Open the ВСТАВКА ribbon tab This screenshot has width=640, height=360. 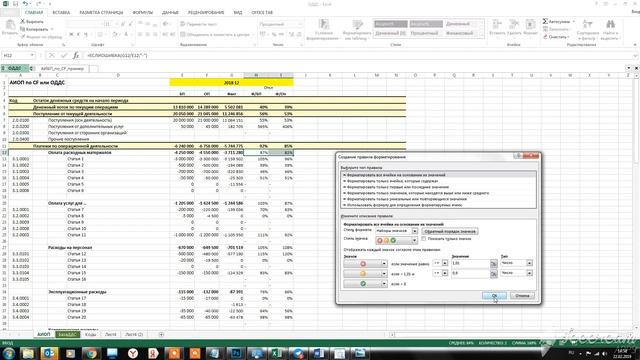[61, 13]
